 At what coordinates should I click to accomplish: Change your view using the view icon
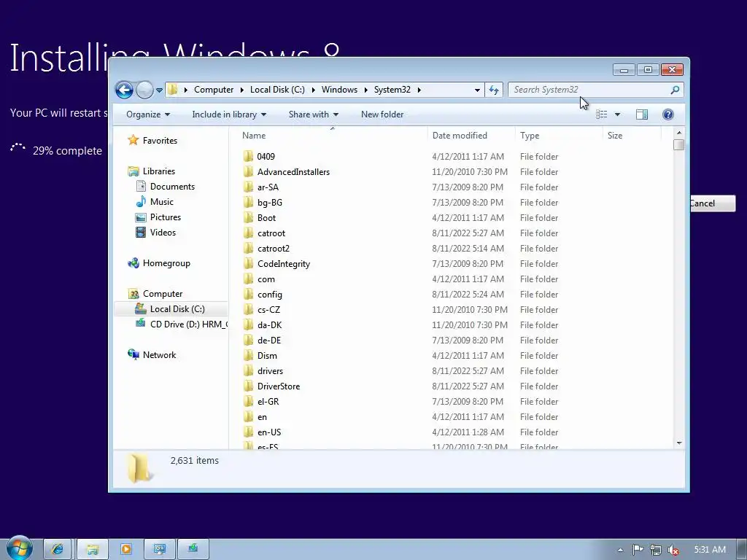click(602, 114)
